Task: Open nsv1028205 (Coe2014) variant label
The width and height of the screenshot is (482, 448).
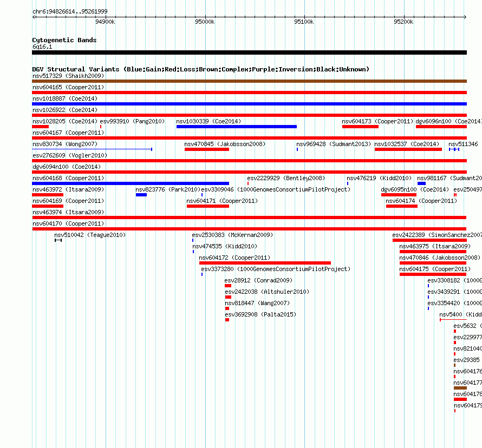Action: coord(65,121)
